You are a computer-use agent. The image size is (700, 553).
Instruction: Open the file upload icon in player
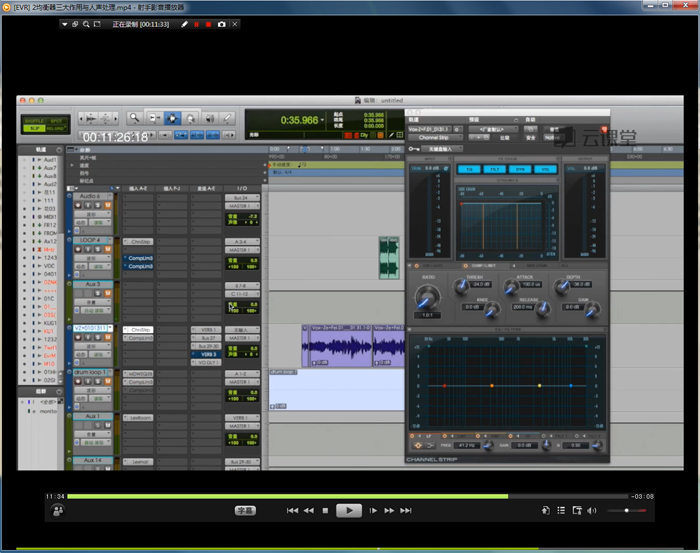coord(546,510)
